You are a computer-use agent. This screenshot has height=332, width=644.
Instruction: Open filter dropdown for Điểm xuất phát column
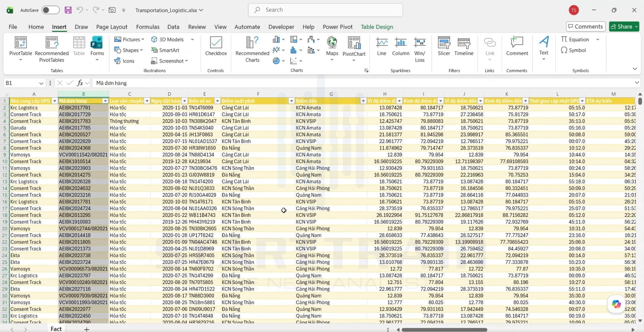(x=291, y=101)
